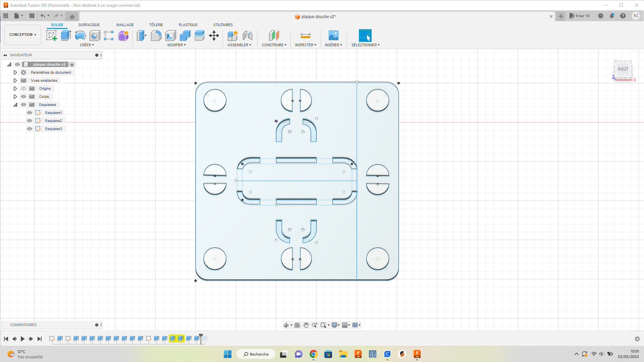This screenshot has height=362, width=644.
Task: Collapse the Esquisses folder
Action: (15, 105)
